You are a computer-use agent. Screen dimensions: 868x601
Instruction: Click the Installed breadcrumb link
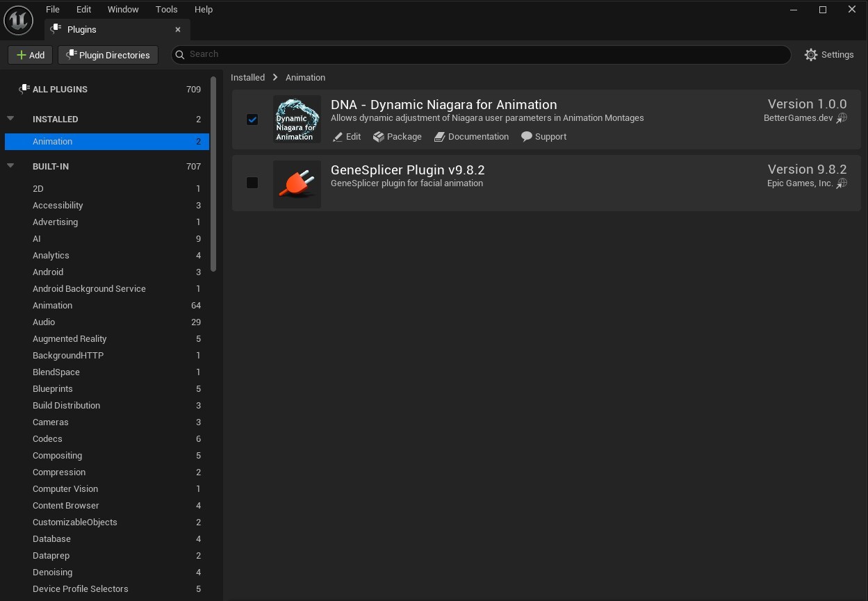click(247, 77)
